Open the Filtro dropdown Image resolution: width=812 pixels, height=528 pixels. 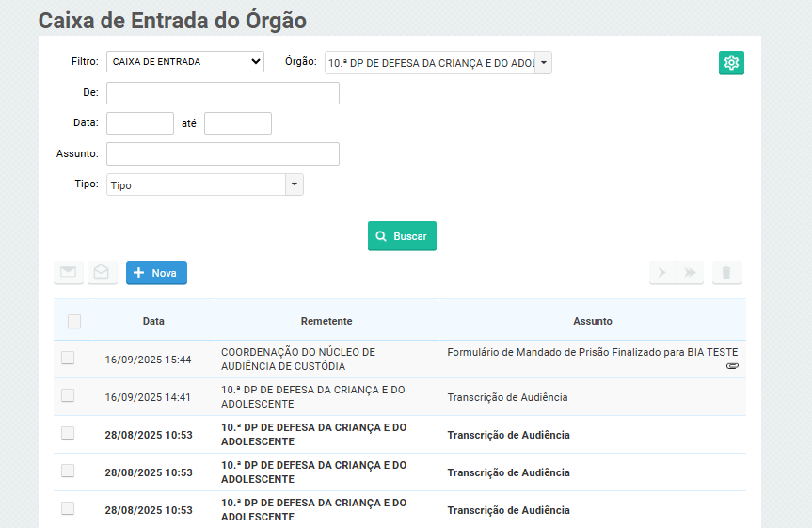point(185,62)
